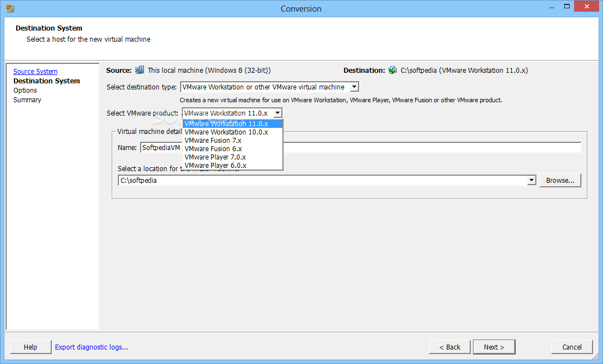This screenshot has width=603, height=364.
Task: Click the source local machine computer icon
Action: 139,70
